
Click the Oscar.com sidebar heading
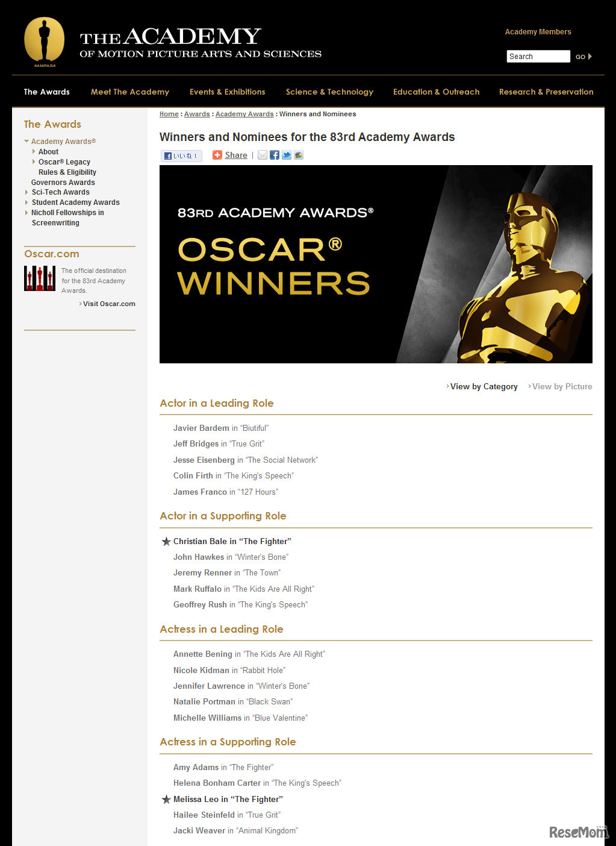click(52, 254)
